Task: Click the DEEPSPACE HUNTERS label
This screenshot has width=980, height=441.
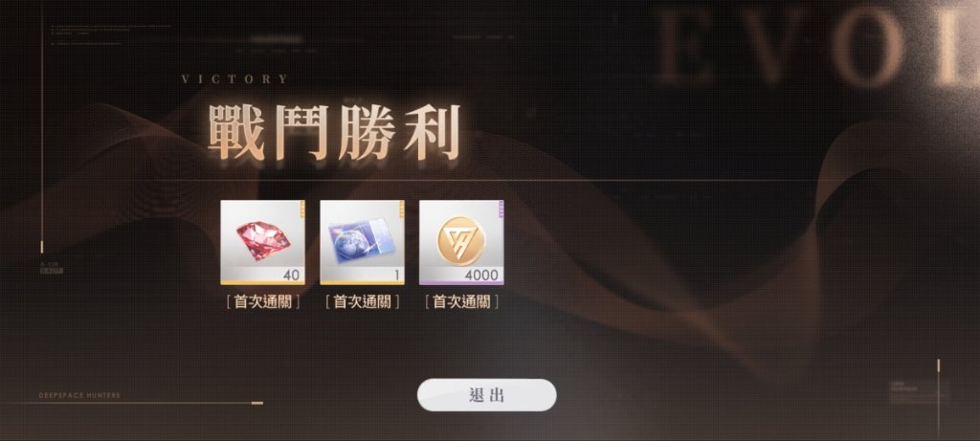Action: point(79,395)
